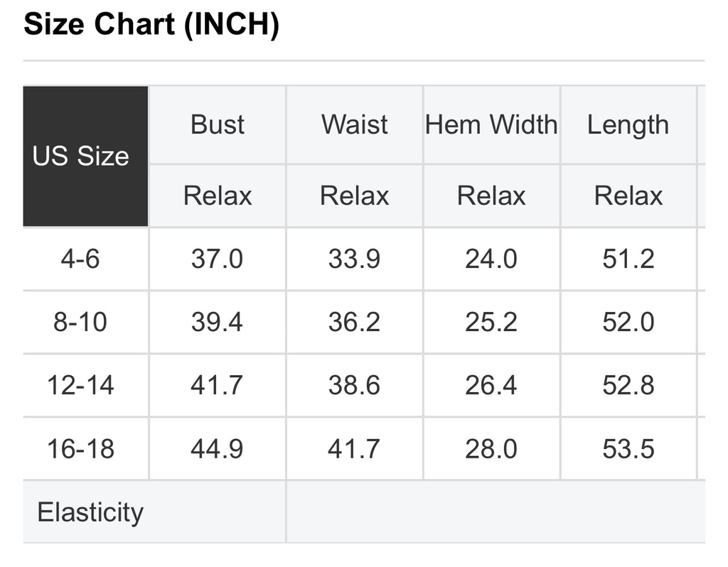The height and width of the screenshot is (567, 728).
Task: Select the 12-14 size row label
Action: click(x=80, y=385)
